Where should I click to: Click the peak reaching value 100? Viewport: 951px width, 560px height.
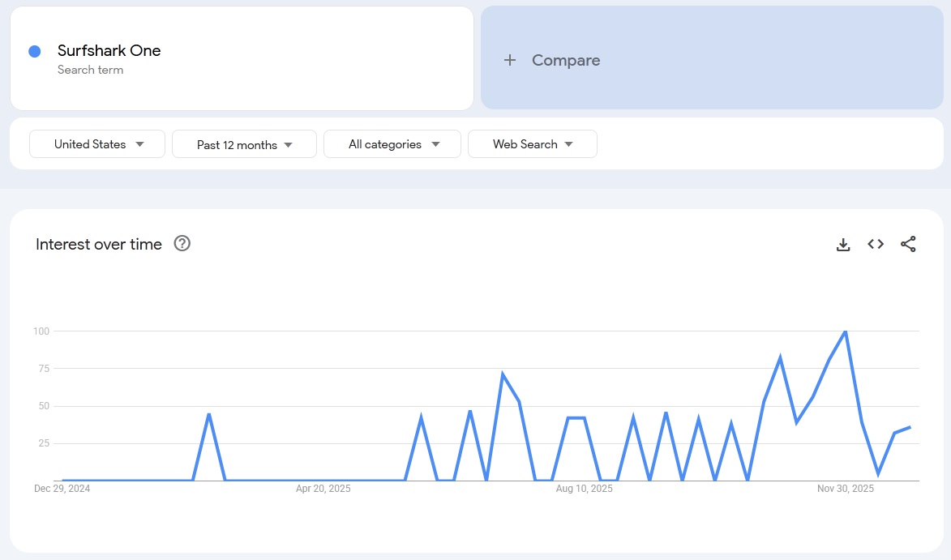844,331
